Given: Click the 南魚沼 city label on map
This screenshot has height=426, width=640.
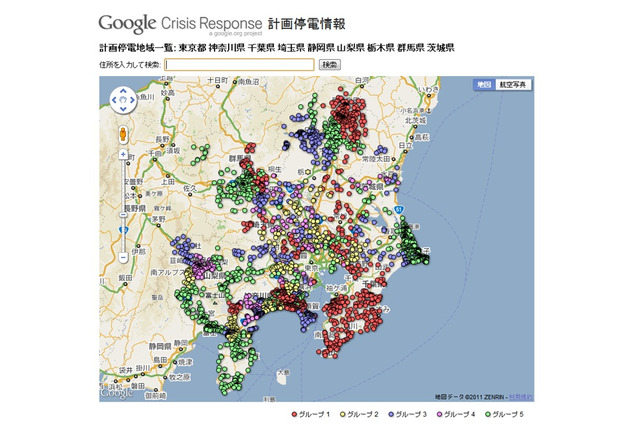Looking at the screenshot, I should (248, 82).
